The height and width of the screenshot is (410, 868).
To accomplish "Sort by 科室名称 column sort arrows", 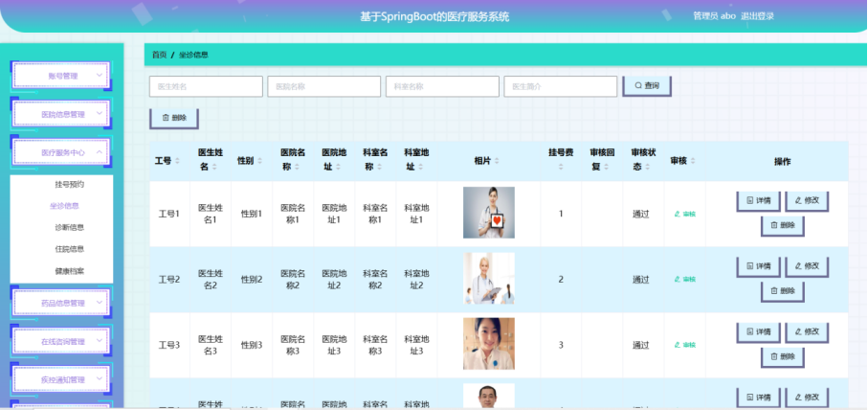I will coord(379,167).
